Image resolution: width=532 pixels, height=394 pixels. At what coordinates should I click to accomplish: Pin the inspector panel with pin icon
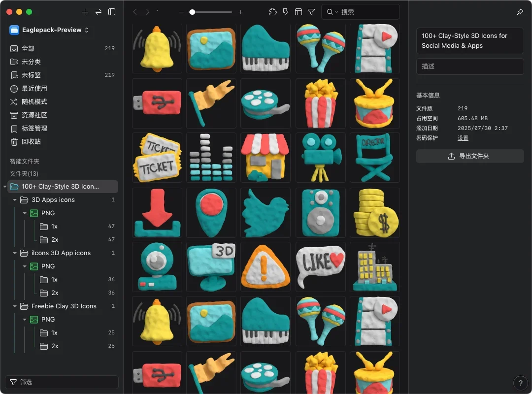pos(520,12)
